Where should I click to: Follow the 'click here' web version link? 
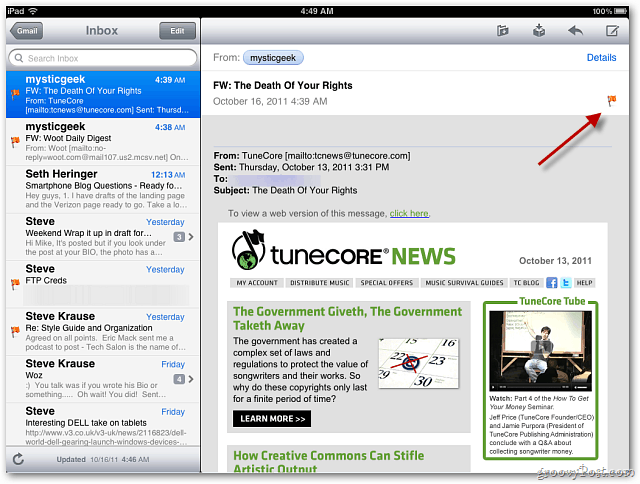[x=409, y=213]
